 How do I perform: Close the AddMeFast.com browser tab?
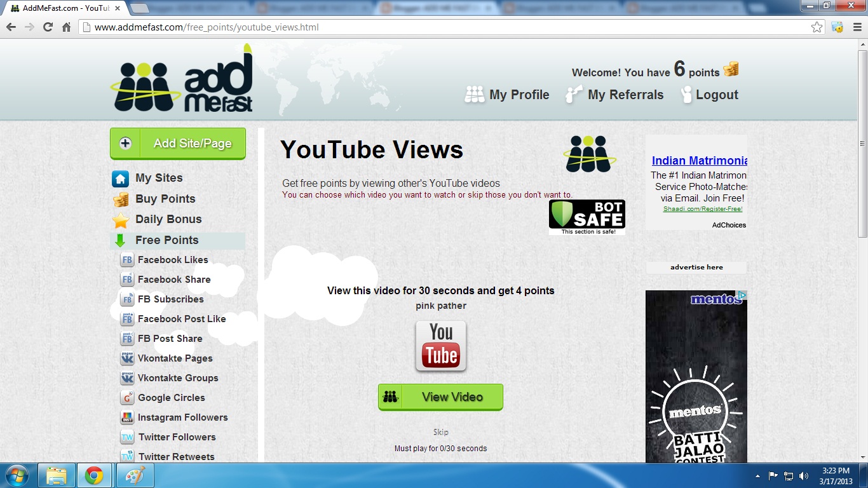[x=118, y=8]
